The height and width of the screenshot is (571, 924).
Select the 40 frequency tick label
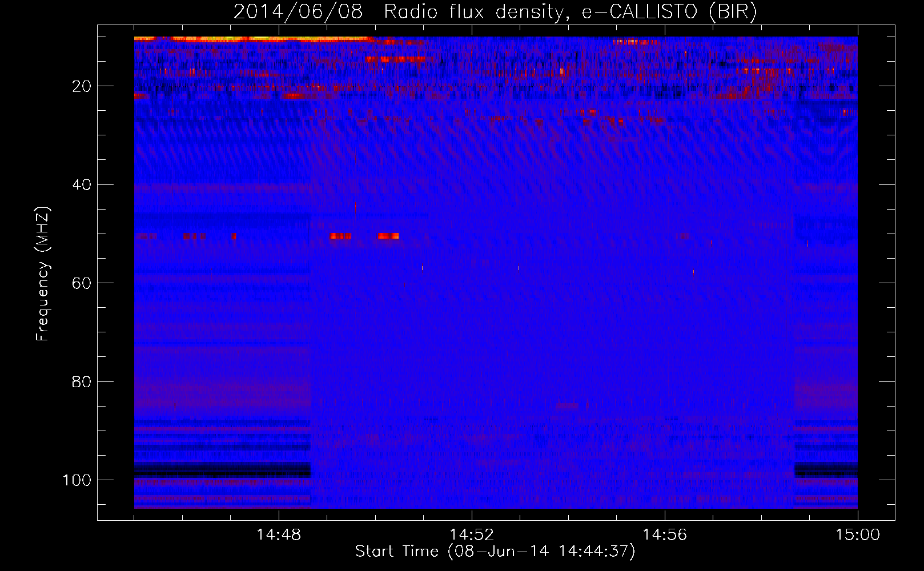point(82,185)
